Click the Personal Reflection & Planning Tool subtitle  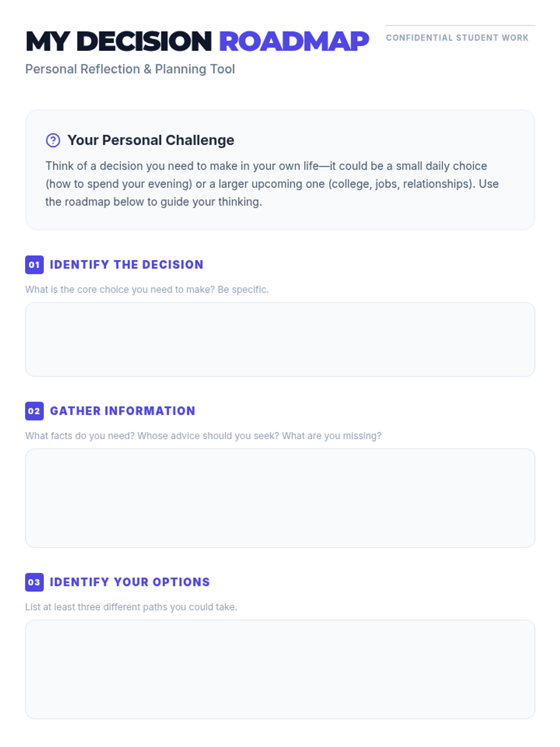[130, 69]
